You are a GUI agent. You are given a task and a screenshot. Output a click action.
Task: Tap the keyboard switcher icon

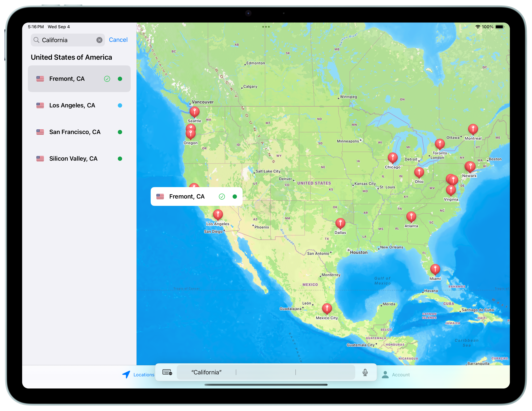167,372
